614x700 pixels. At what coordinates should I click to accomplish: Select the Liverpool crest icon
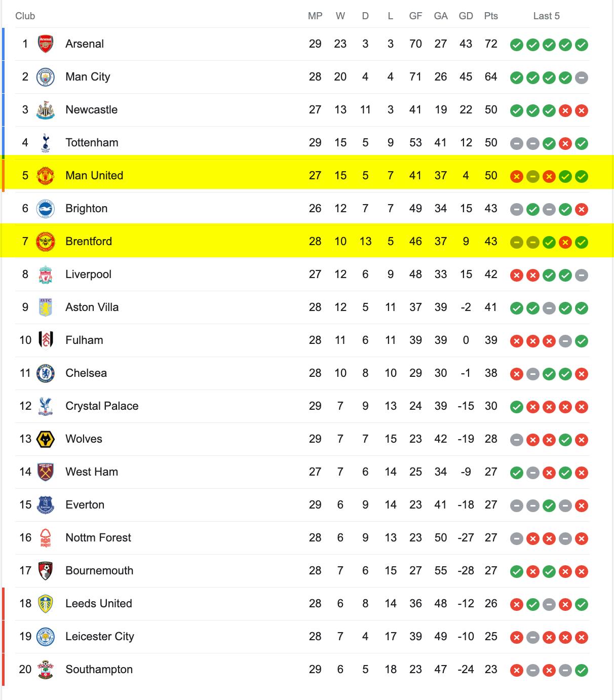[46, 275]
